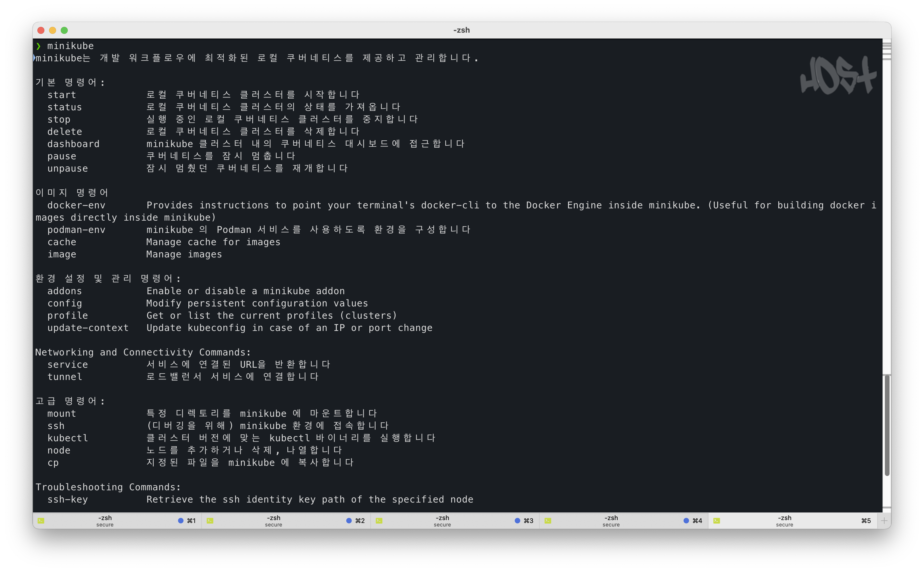Image resolution: width=924 pixels, height=572 pixels.
Task: Click the yellow minimize window button
Action: pyautogui.click(x=53, y=30)
